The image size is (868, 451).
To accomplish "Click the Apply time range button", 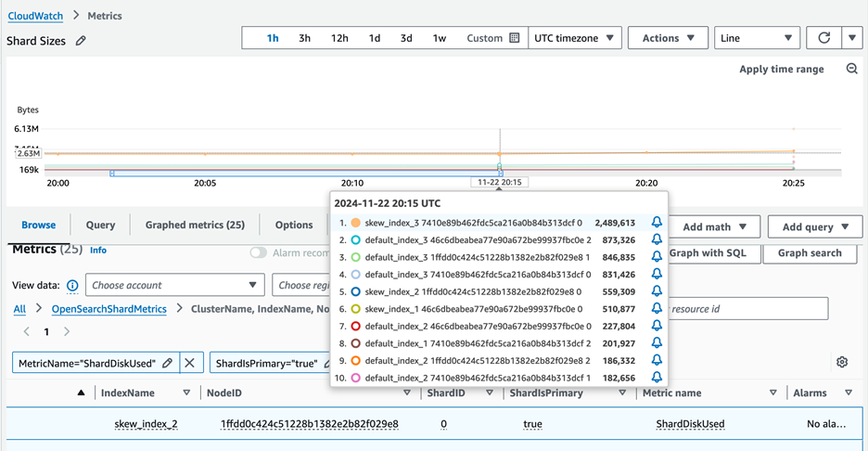I will tap(781, 69).
